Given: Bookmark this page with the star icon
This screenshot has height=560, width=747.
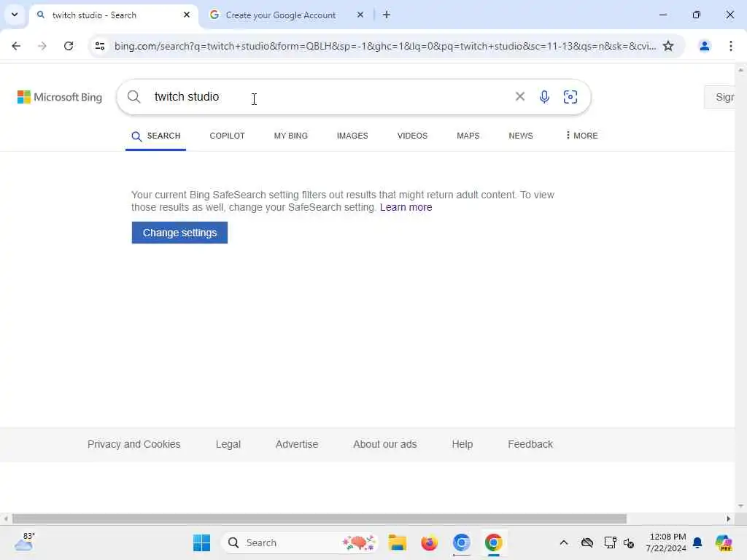Looking at the screenshot, I should (x=668, y=46).
